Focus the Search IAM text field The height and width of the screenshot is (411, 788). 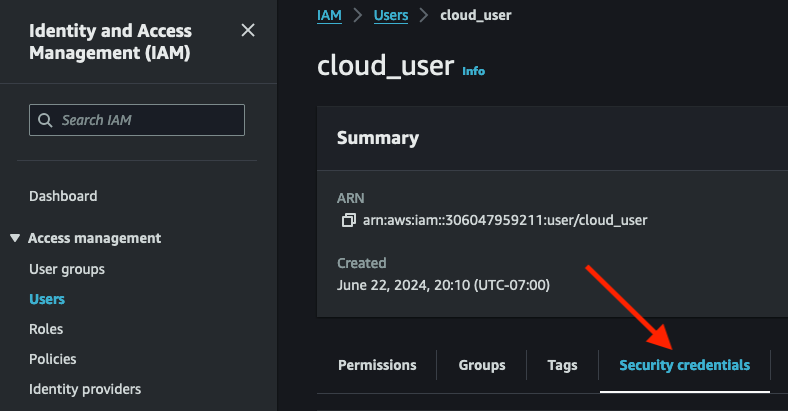[x=145, y=120]
